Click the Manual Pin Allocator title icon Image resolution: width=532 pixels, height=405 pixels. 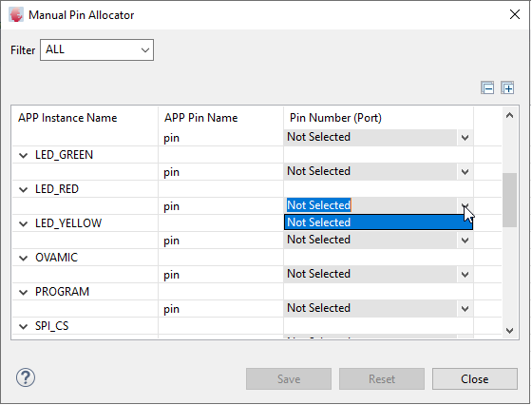(16, 15)
